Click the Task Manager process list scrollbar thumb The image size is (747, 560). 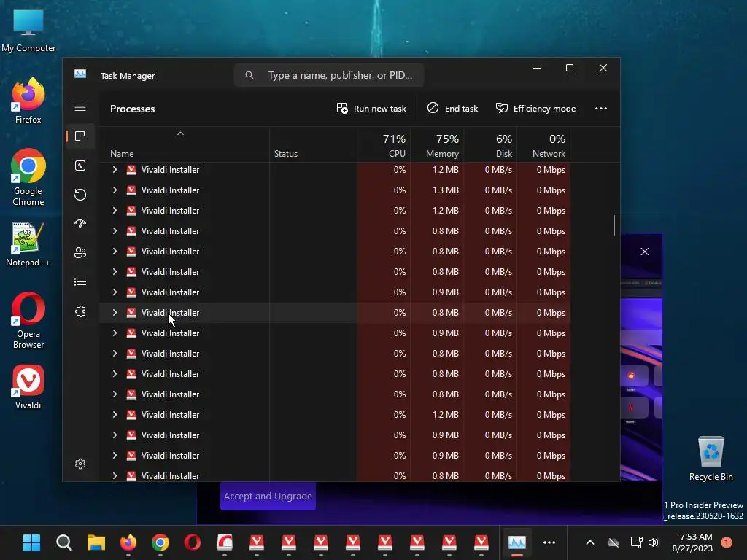point(614,225)
